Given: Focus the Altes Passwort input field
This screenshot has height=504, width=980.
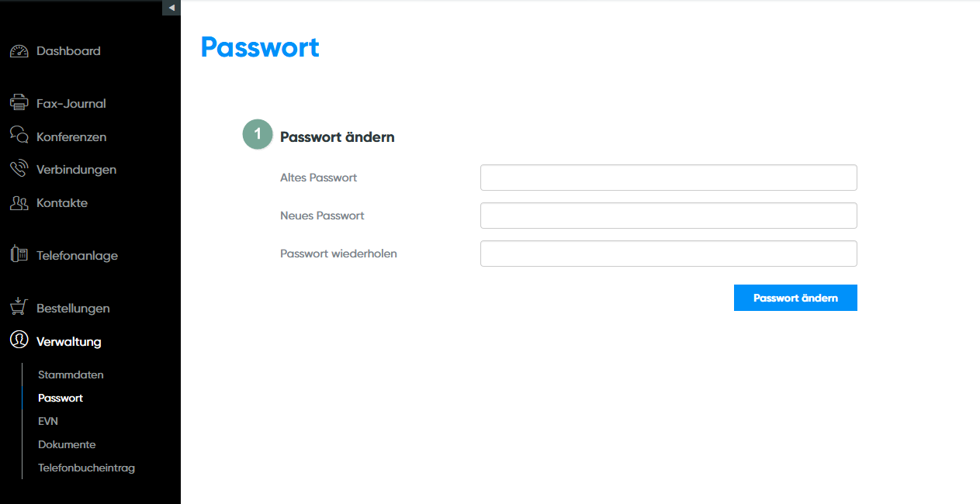Looking at the screenshot, I should 668,178.
